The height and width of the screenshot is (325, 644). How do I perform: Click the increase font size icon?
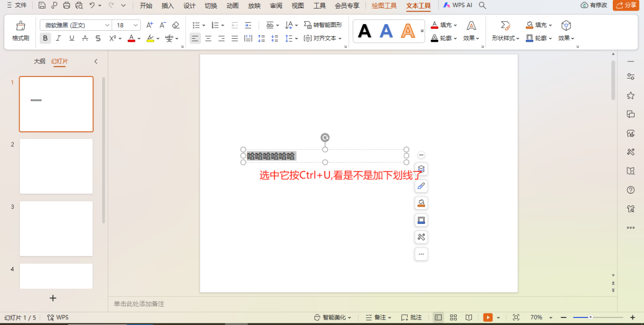(x=148, y=24)
